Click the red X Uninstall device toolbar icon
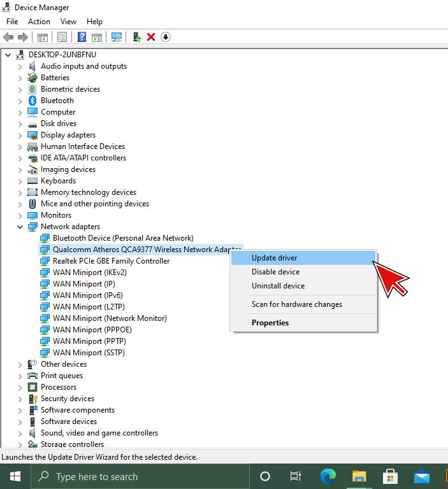This screenshot has height=489, width=448. point(151,37)
